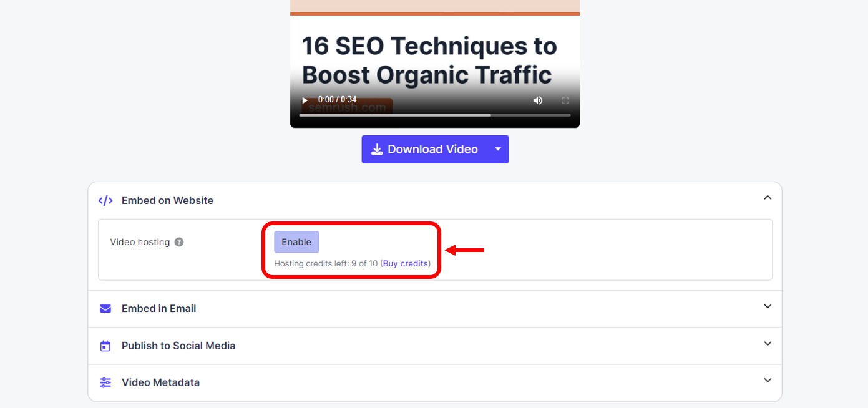Click the code icon beside Embed on Website

[105, 200]
